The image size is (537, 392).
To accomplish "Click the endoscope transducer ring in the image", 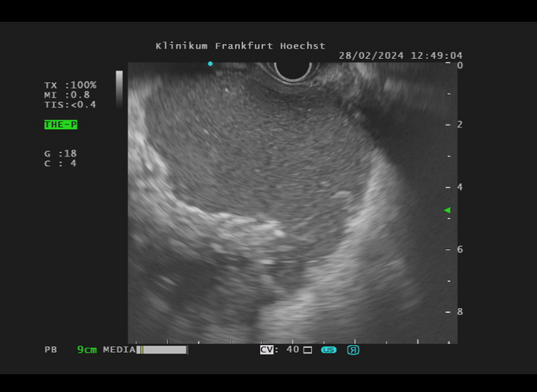I will pos(292,69).
